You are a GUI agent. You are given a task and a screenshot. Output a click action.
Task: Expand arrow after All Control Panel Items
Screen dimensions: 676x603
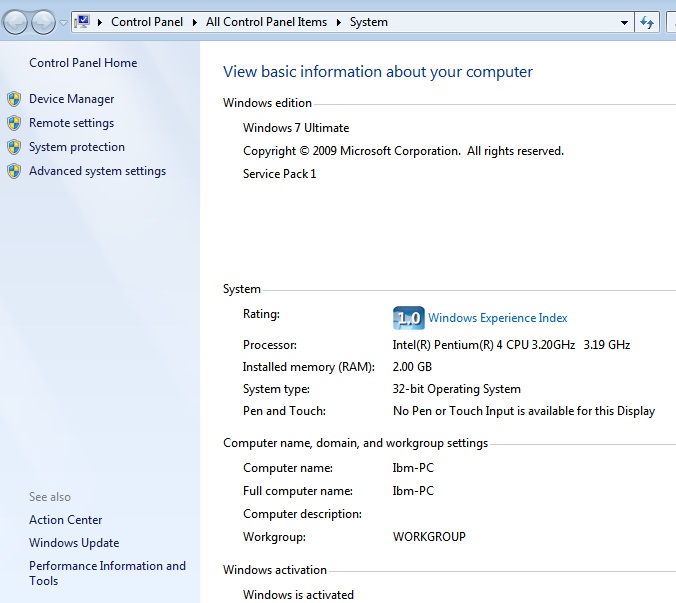339,22
